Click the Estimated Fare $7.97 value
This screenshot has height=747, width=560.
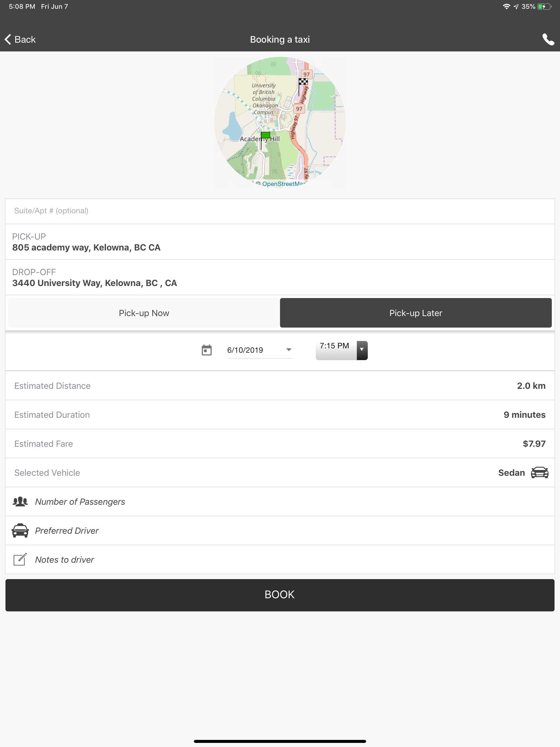(x=534, y=444)
